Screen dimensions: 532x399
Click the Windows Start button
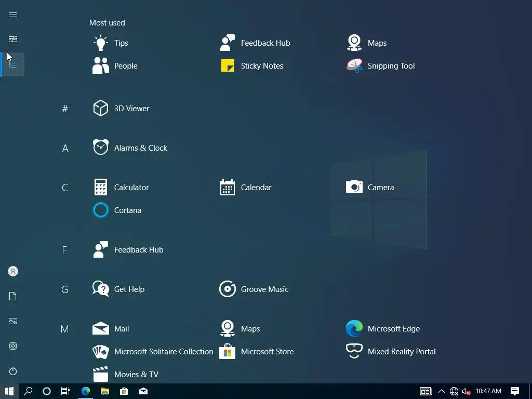(9, 391)
